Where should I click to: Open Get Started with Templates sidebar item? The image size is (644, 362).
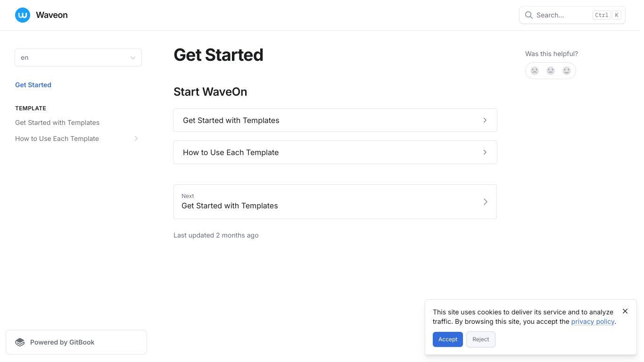(57, 123)
